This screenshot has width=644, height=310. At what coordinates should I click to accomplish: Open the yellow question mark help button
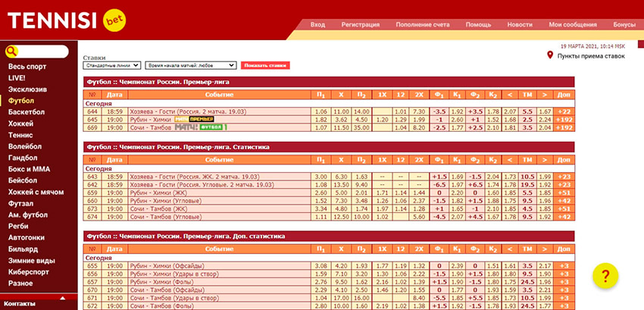pos(605,275)
